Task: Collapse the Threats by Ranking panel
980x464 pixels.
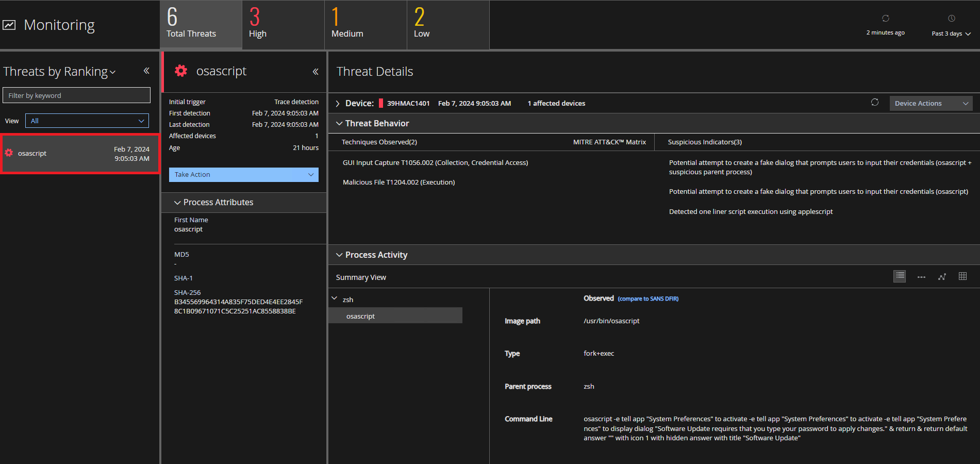Action: 146,71
